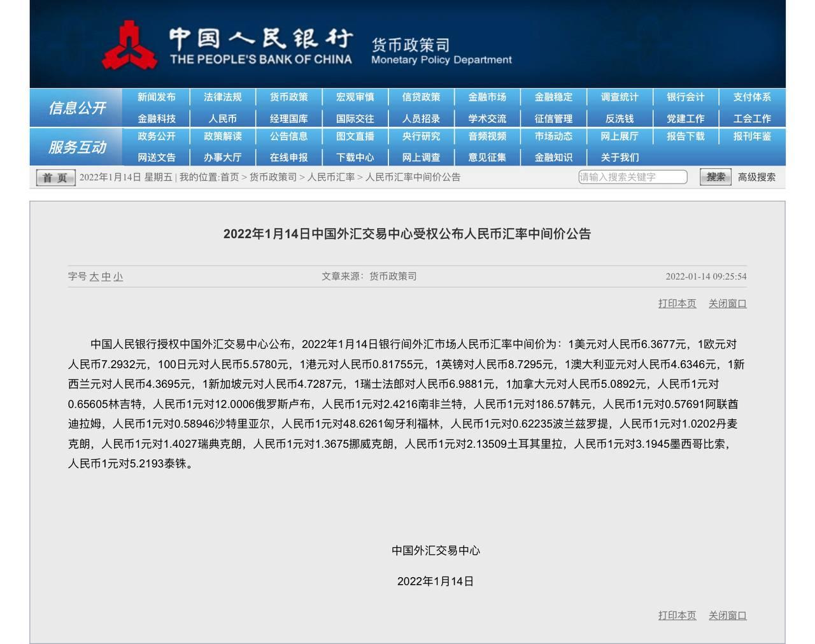The image size is (815, 644).
Task: Open the 新闻发布 menu item
Action: (157, 97)
